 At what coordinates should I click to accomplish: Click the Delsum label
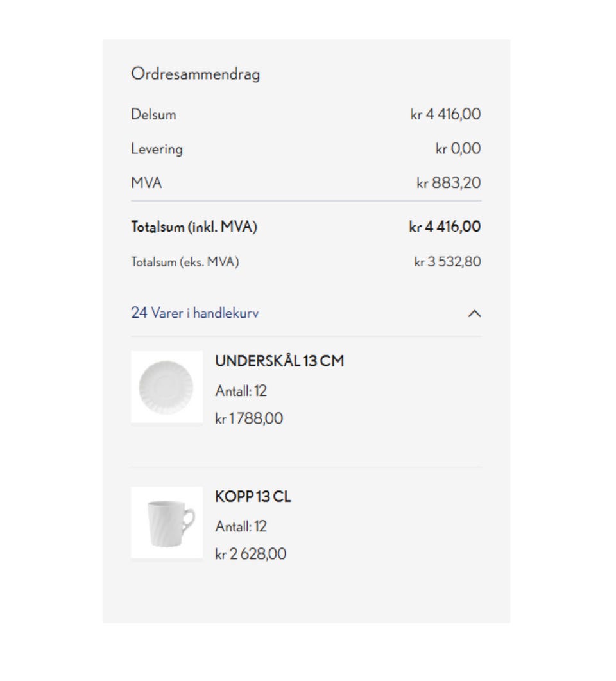[x=153, y=114]
